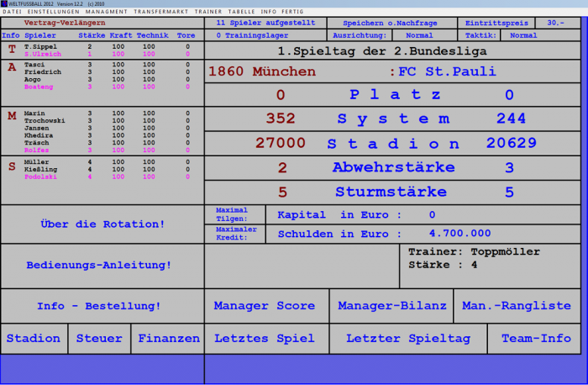Click the Vertrag-Verlängern button
This screenshot has height=385, width=588.
(65, 23)
